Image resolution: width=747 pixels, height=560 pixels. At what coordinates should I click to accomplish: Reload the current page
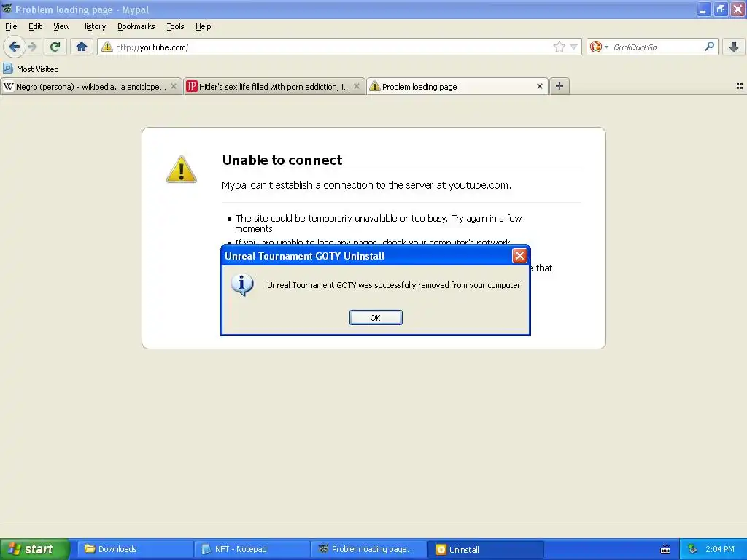pos(55,47)
